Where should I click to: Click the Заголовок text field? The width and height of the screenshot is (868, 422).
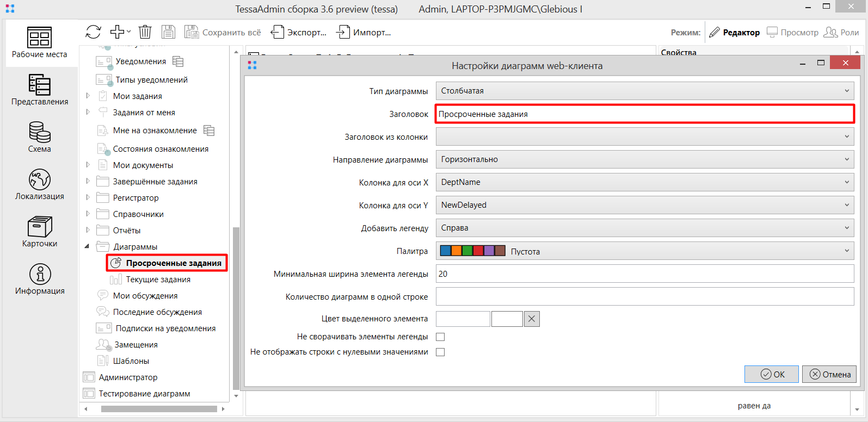[x=644, y=114]
